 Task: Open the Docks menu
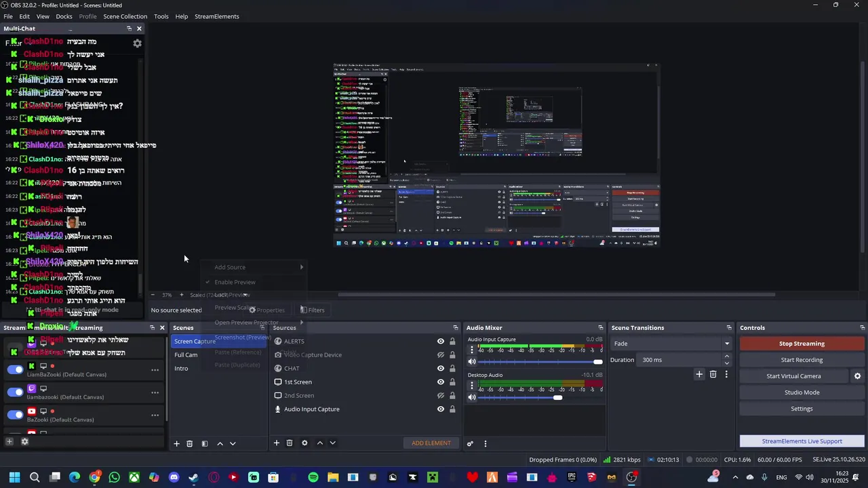tap(64, 16)
